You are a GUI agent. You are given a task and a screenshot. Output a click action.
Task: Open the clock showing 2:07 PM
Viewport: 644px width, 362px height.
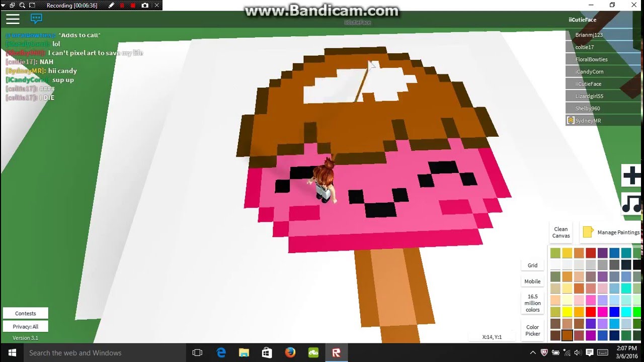(x=626, y=353)
